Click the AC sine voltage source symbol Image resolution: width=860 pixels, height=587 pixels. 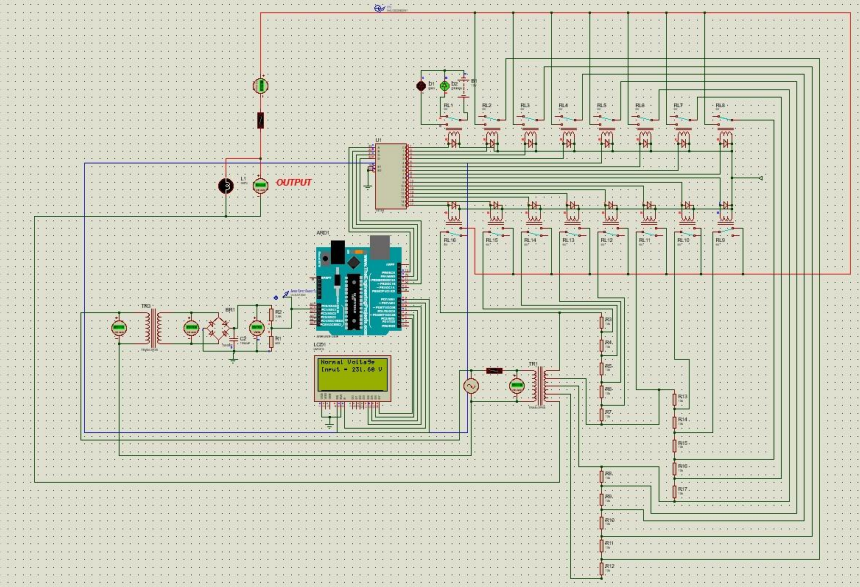click(x=470, y=385)
